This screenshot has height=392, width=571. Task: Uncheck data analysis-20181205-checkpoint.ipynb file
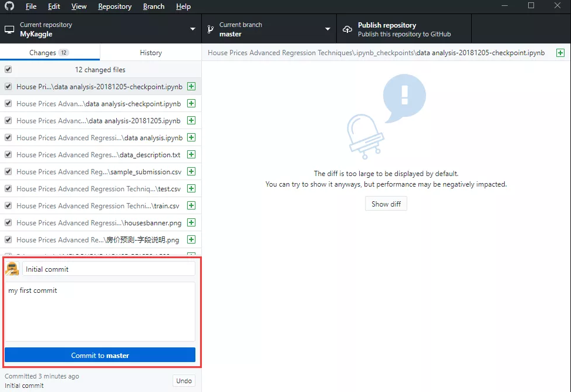(x=8, y=86)
